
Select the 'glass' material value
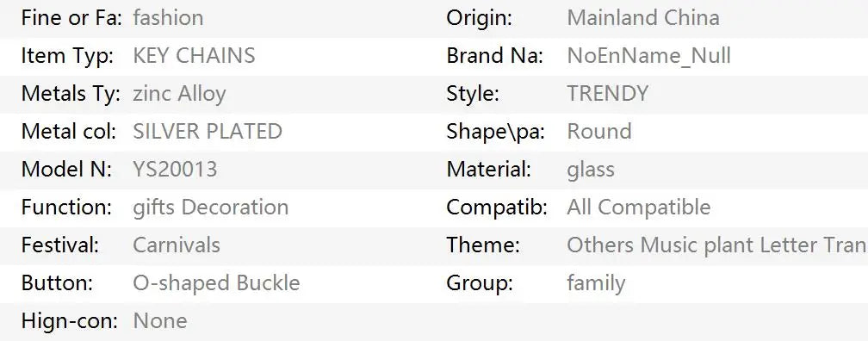click(591, 170)
